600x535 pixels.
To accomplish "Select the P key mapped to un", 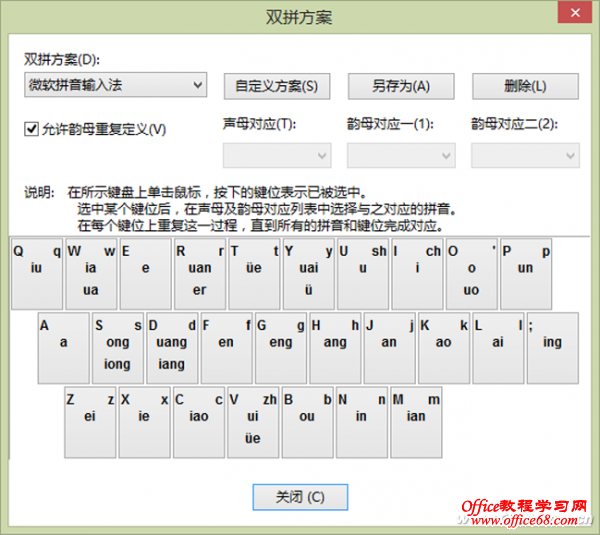I will coord(526,274).
